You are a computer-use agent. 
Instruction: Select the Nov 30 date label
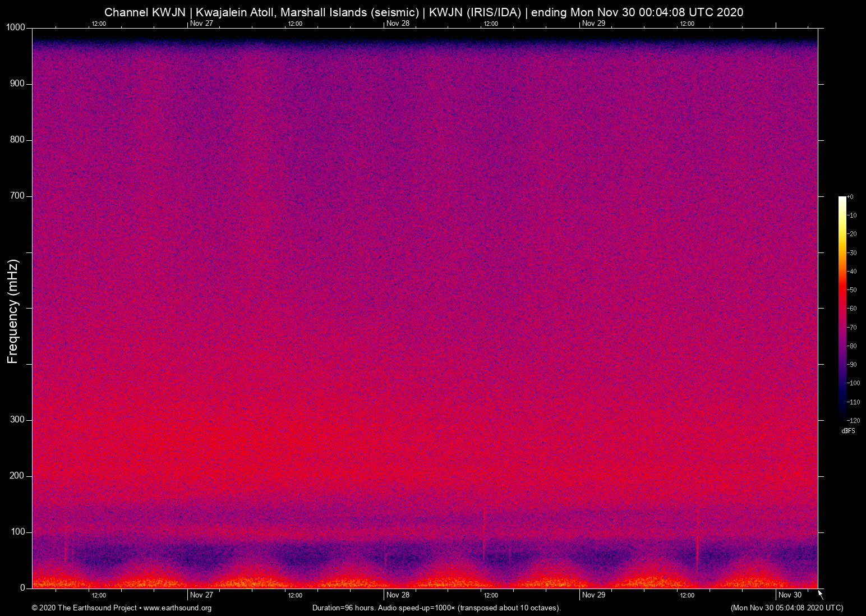pyautogui.click(x=790, y=595)
